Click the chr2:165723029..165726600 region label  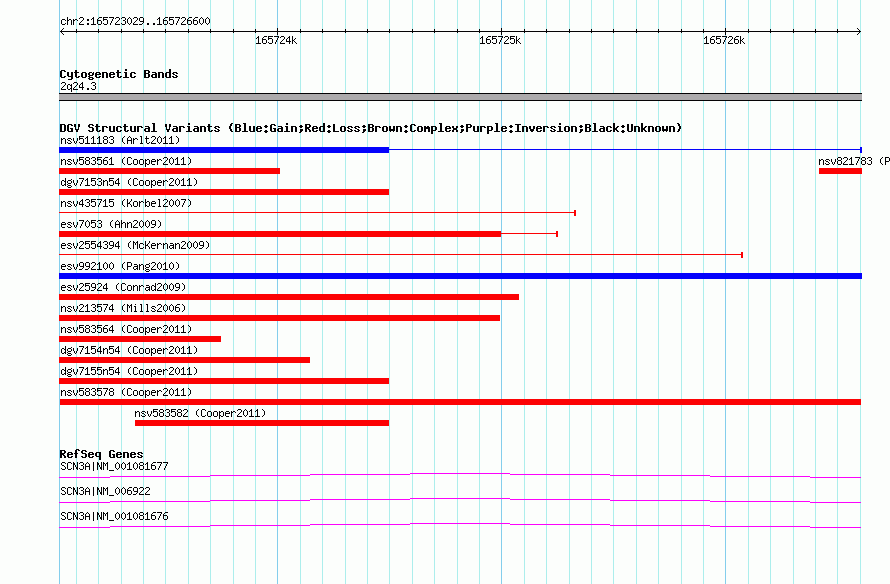[135, 21]
